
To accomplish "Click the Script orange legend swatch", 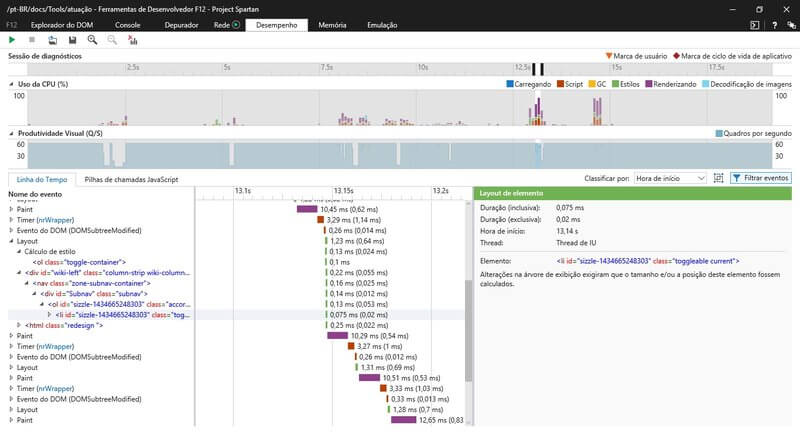I will coord(560,84).
